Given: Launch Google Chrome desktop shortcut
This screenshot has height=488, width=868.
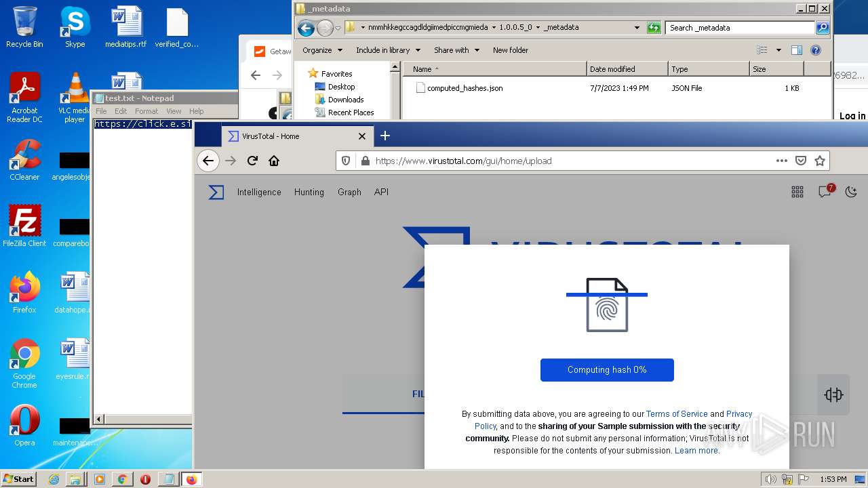Looking at the screenshot, I should tap(24, 363).
